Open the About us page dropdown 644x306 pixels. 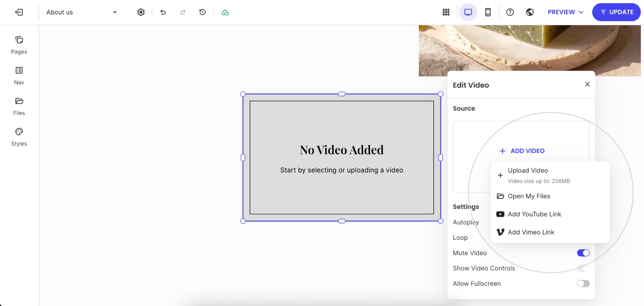82,12
